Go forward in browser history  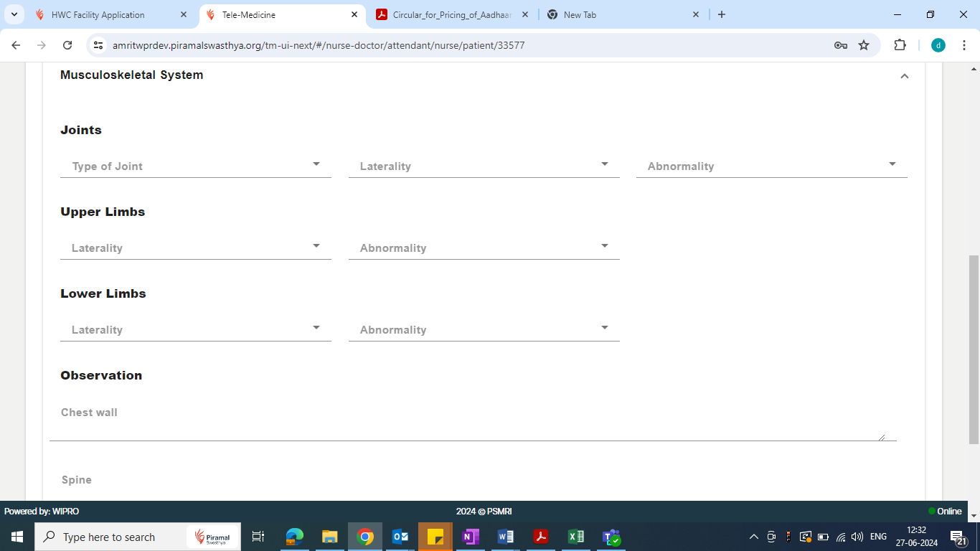tap(42, 45)
